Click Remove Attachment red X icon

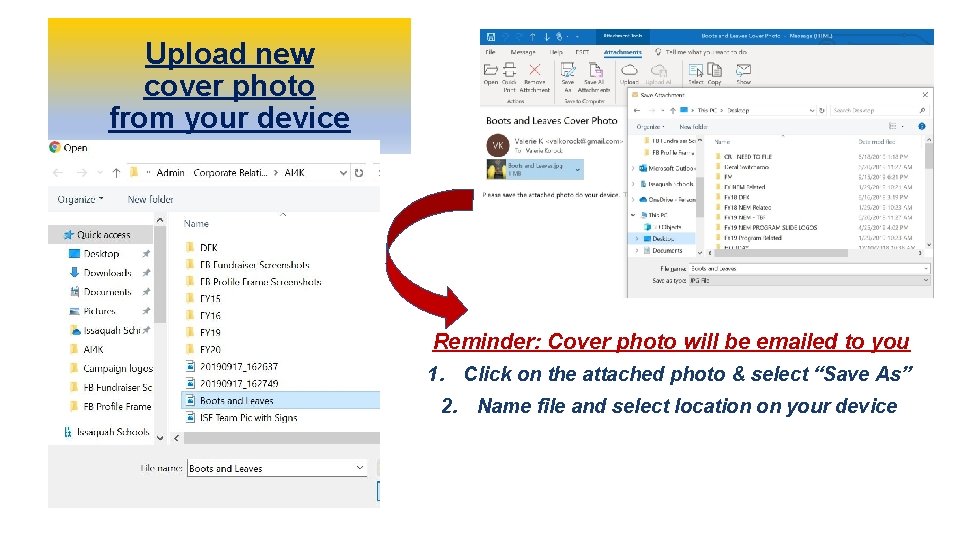coord(534,70)
